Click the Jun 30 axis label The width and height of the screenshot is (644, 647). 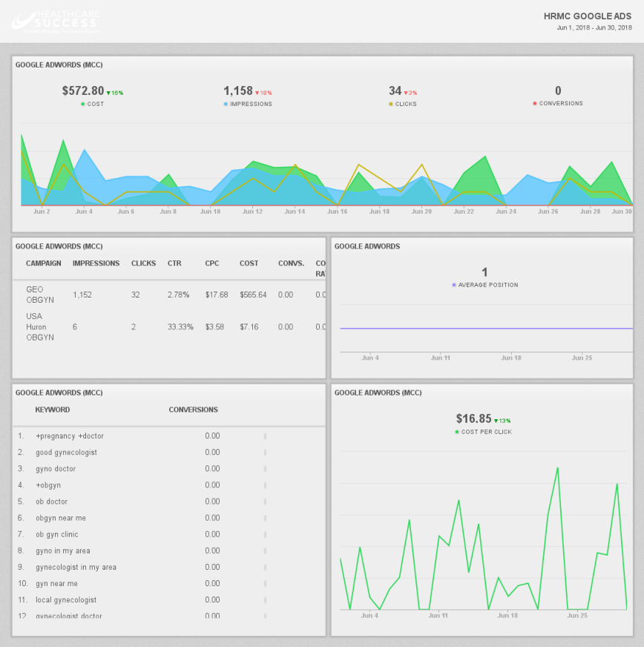click(x=622, y=211)
